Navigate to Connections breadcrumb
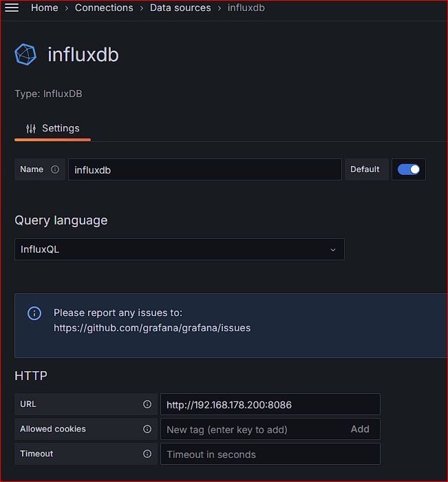The image size is (448, 482). coord(104,8)
